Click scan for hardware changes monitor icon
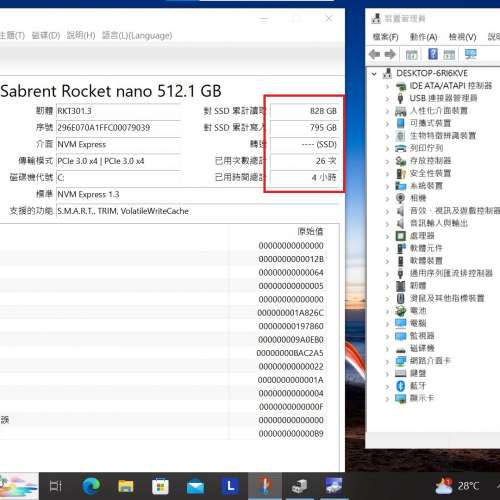 470,54
